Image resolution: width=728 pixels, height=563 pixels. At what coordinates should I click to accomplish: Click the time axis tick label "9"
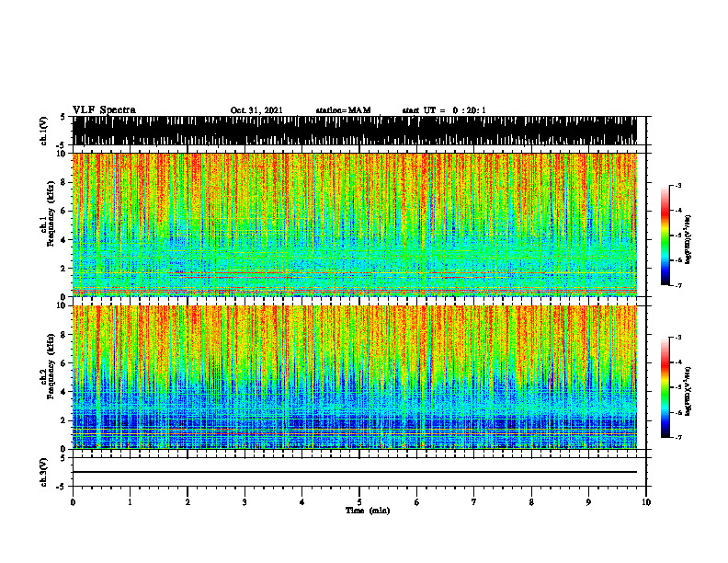588,502
